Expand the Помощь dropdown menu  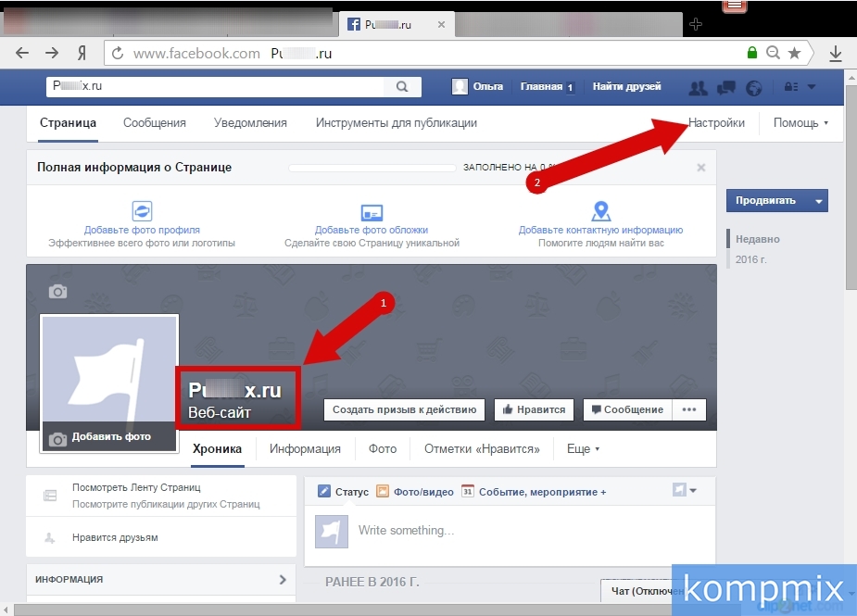click(800, 123)
